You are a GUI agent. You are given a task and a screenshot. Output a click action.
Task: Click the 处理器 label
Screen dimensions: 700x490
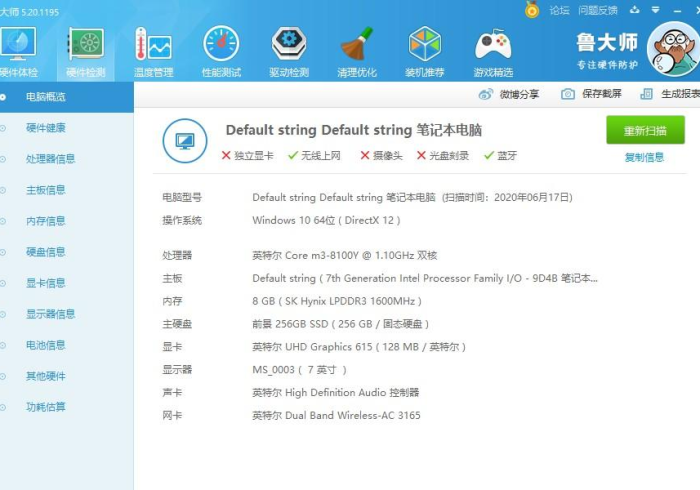tap(177, 255)
